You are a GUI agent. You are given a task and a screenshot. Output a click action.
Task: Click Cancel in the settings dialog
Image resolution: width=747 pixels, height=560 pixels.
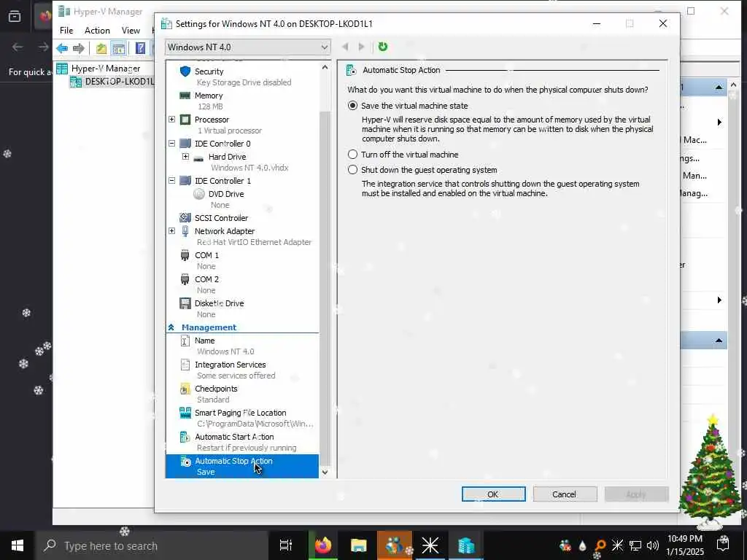pos(565,494)
